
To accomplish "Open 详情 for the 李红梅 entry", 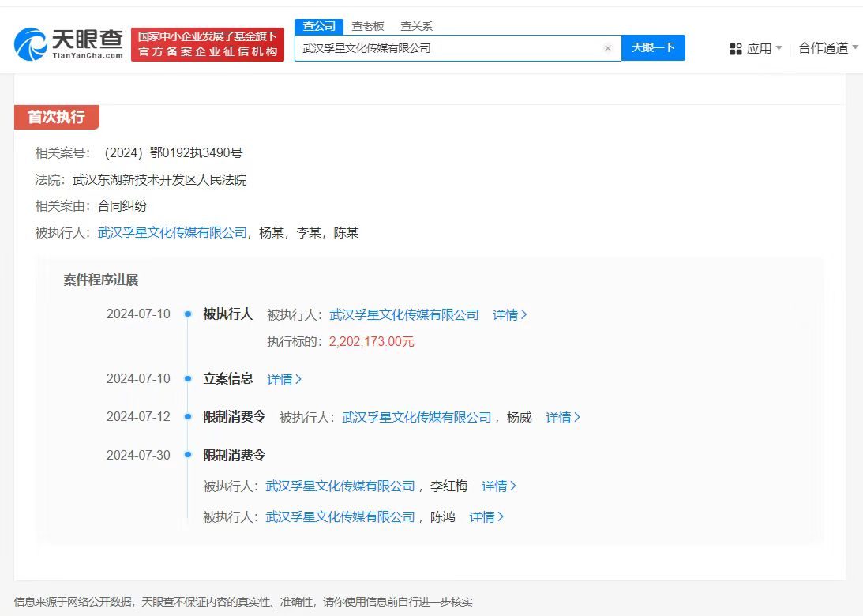I will [x=498, y=486].
